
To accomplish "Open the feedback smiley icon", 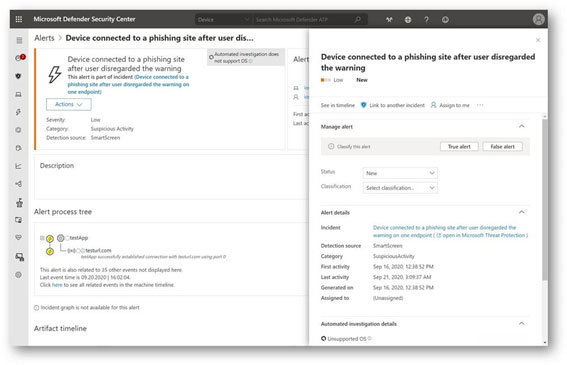I will coord(445,20).
